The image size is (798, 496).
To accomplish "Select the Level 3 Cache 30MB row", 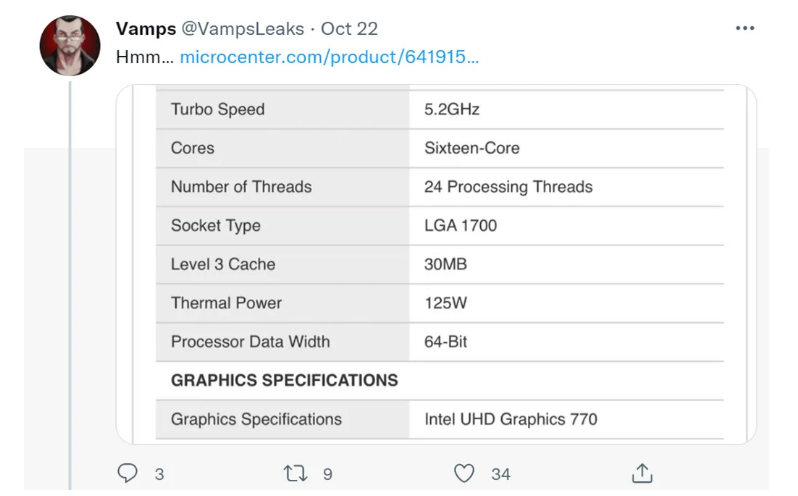I will click(440, 265).
